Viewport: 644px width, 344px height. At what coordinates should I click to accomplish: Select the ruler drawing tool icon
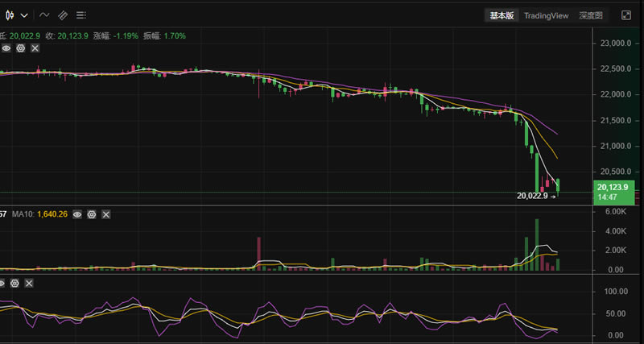[63, 15]
